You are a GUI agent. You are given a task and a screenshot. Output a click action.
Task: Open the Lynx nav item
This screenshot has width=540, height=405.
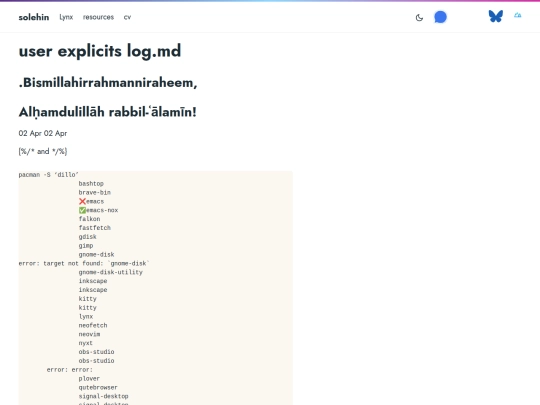[66, 17]
